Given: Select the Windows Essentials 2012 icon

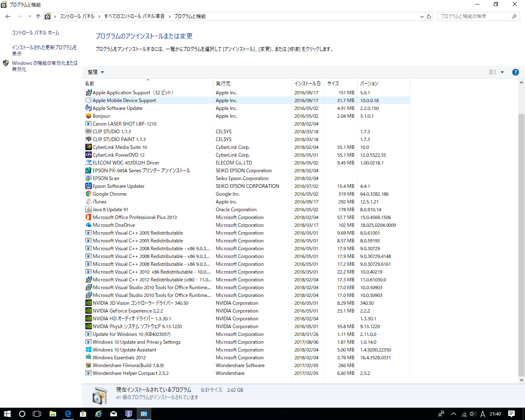Looking at the screenshot, I should (x=89, y=358).
